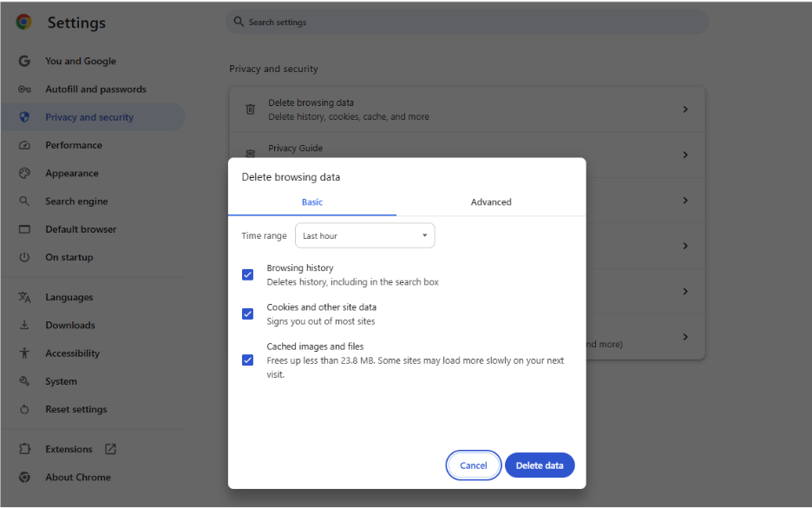Image resolution: width=812 pixels, height=508 pixels.
Task: Click the speedometer Performance icon
Action: (x=24, y=145)
